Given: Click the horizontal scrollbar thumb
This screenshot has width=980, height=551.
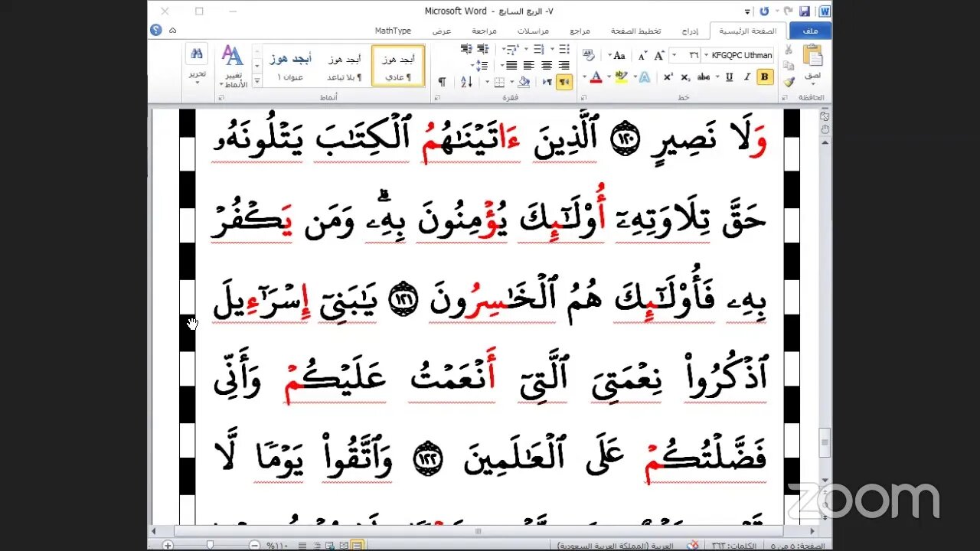Looking at the screenshot, I should click(x=479, y=530).
